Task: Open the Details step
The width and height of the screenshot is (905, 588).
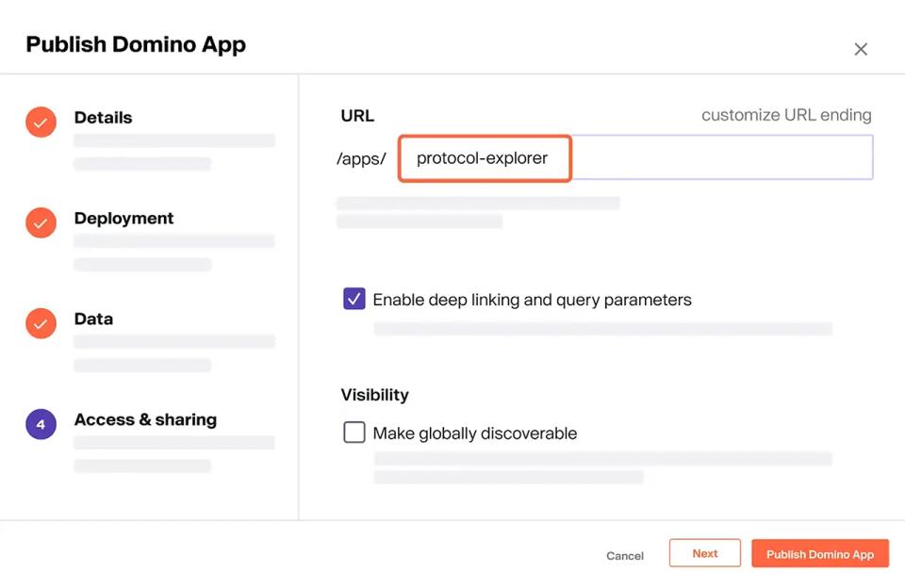Action: 103,117
